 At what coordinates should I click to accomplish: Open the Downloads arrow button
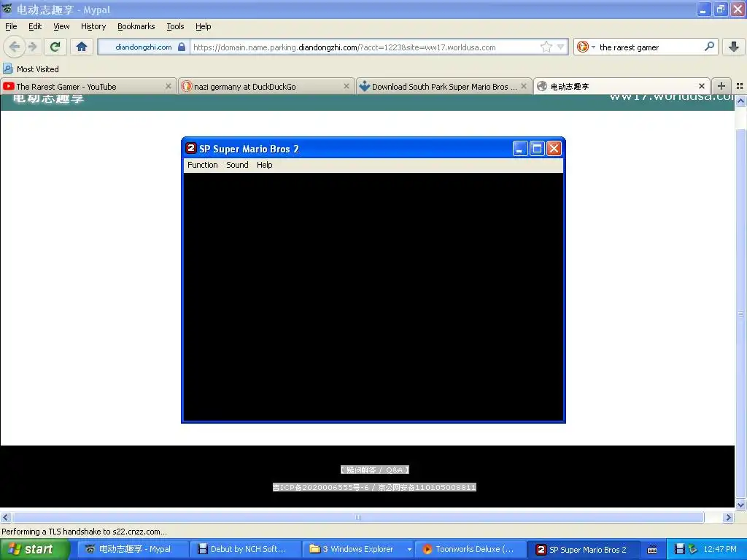tap(734, 47)
